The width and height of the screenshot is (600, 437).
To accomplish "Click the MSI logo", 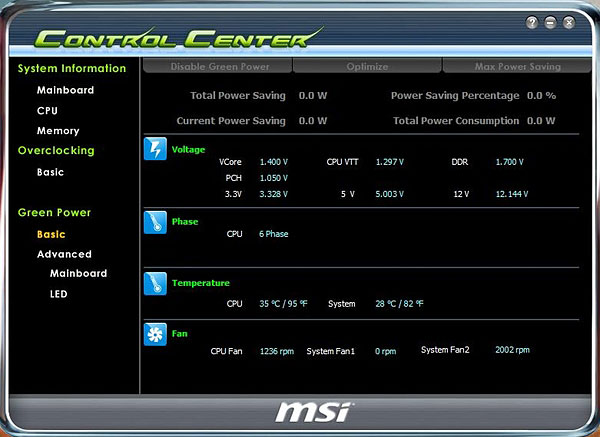I will [314, 412].
